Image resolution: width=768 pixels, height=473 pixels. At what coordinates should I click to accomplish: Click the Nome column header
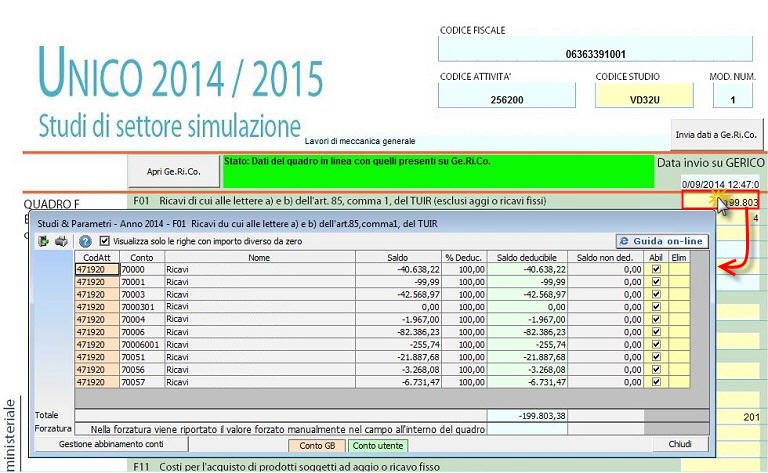[x=260, y=257]
